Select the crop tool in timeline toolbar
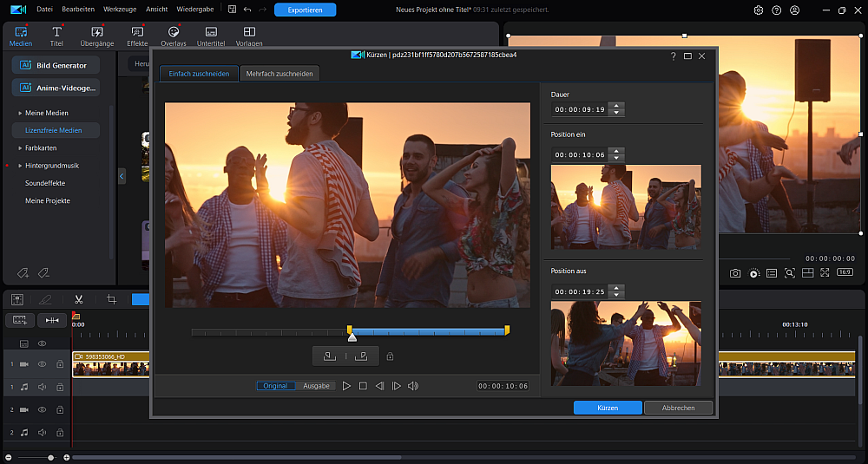 tap(111, 299)
